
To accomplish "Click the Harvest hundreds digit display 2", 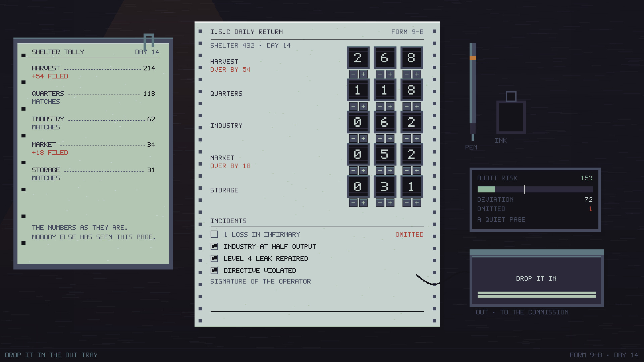I will click(x=358, y=58).
